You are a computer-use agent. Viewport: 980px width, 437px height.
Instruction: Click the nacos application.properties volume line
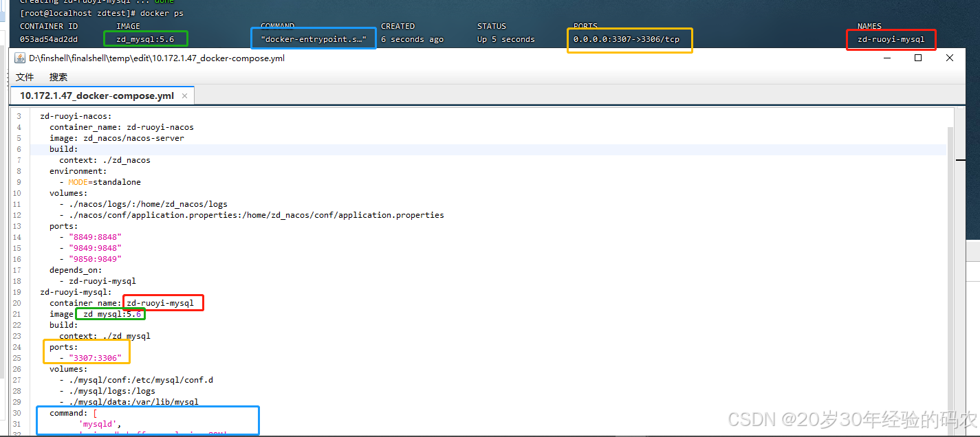point(252,215)
